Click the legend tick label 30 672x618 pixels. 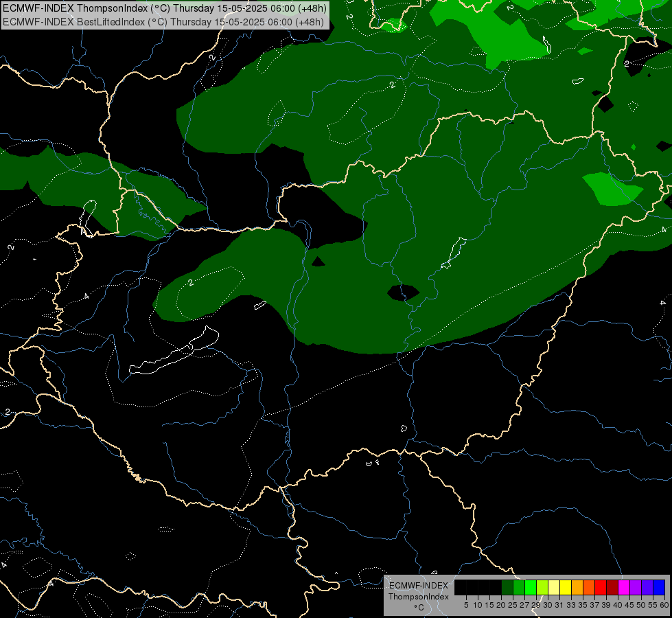tap(548, 605)
